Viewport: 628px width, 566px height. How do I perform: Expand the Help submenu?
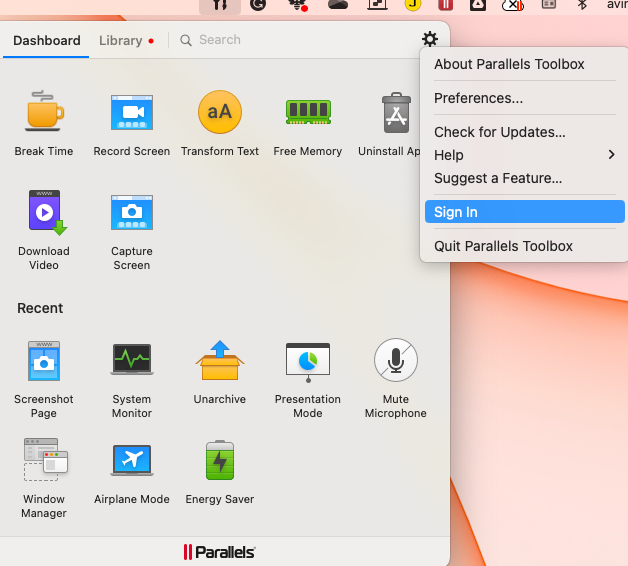coord(524,155)
